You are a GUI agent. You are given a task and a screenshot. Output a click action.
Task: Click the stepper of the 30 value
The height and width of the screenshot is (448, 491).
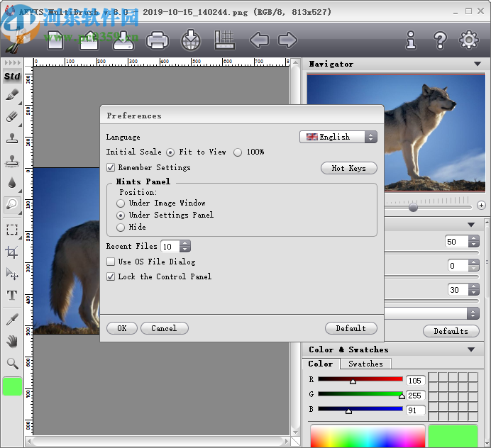[474, 289]
